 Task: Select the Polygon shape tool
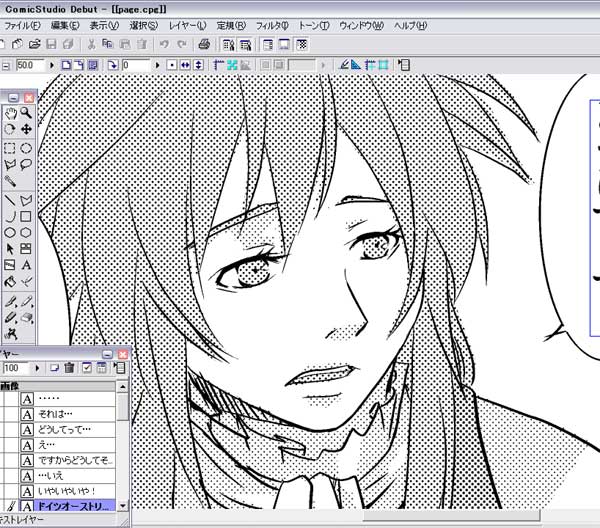coord(26,233)
